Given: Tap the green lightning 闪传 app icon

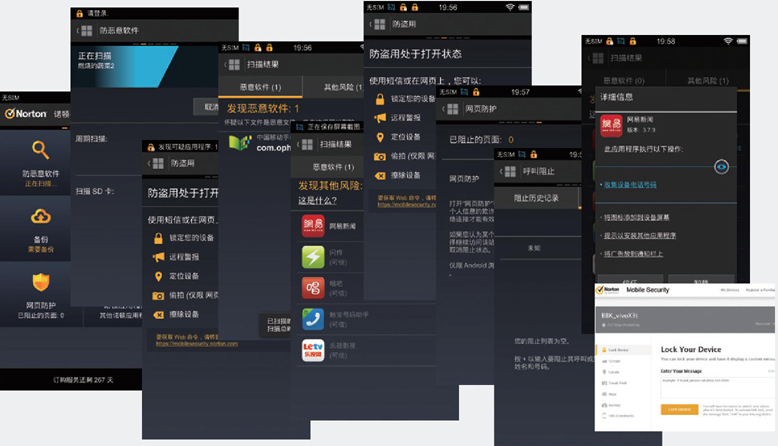Looking at the screenshot, I should point(313,257).
